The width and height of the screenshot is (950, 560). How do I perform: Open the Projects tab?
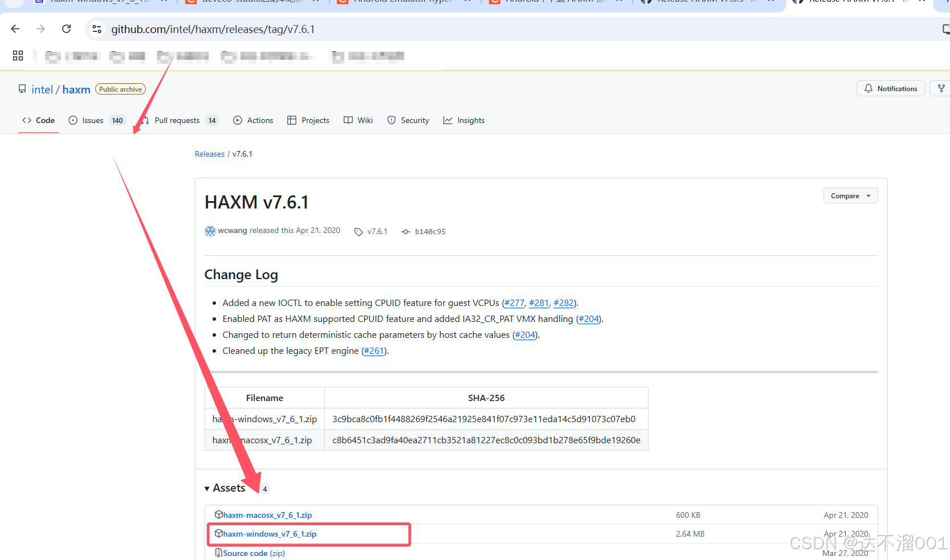point(308,120)
